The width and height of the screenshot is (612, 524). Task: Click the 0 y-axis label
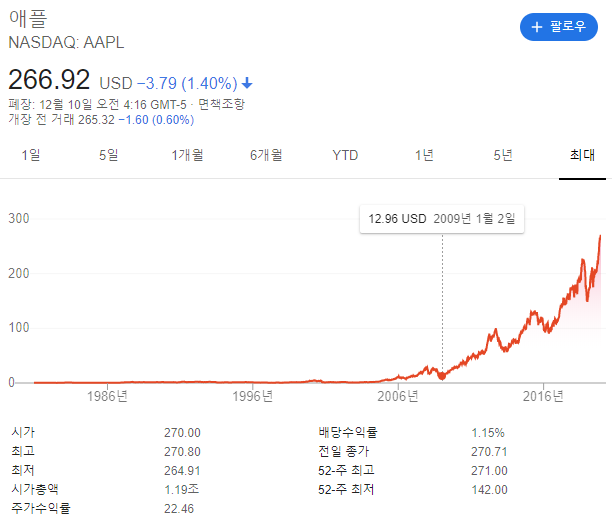tap(12, 383)
